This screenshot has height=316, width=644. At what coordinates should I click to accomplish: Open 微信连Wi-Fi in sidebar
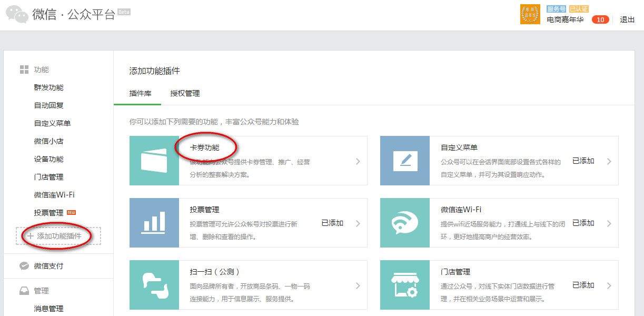(54, 195)
